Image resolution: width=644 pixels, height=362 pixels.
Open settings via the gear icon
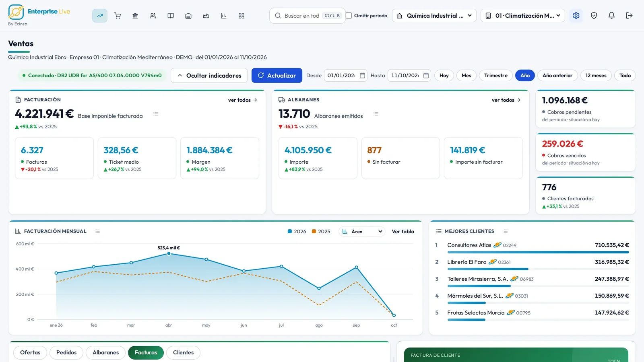tap(576, 16)
